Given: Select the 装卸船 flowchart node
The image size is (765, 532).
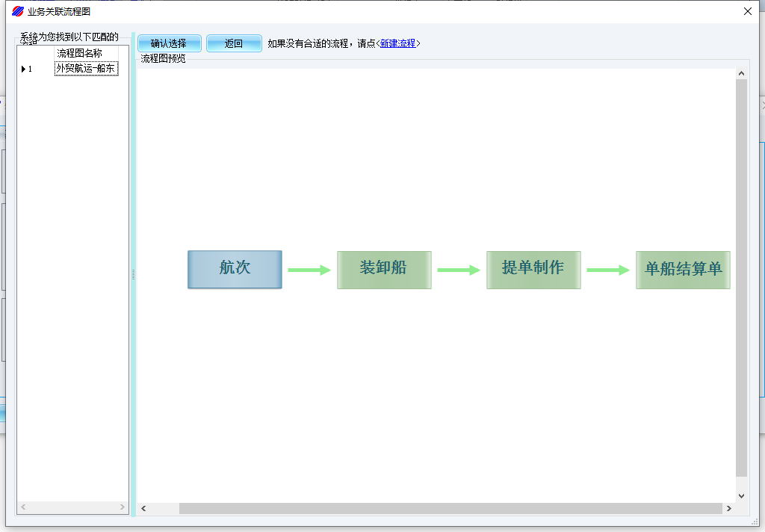Looking at the screenshot, I should [384, 269].
